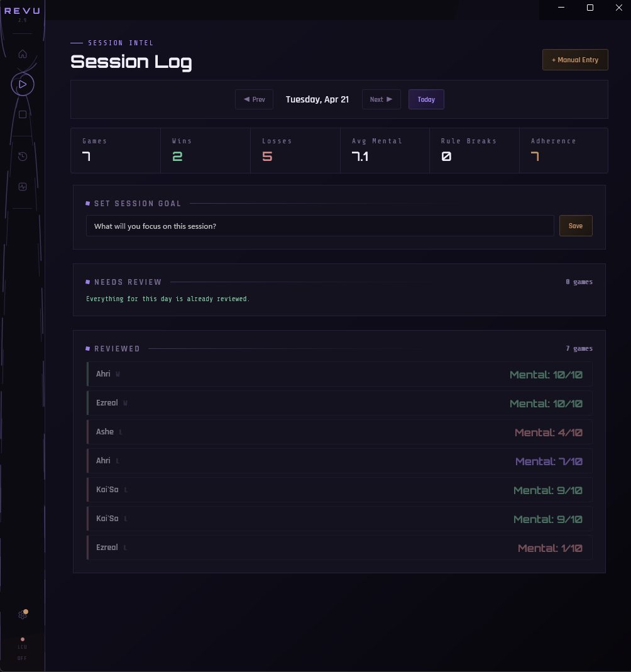Advance to the next day with Next
This screenshot has width=631, height=672.
[381, 99]
